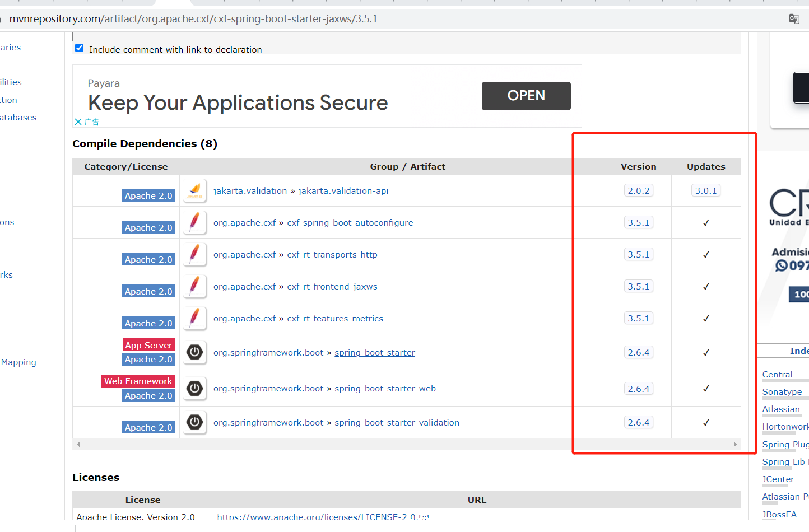Click version 3.5.1 of cxf-spring-boot-autoconfigure
This screenshot has width=809, height=532.
639,222
